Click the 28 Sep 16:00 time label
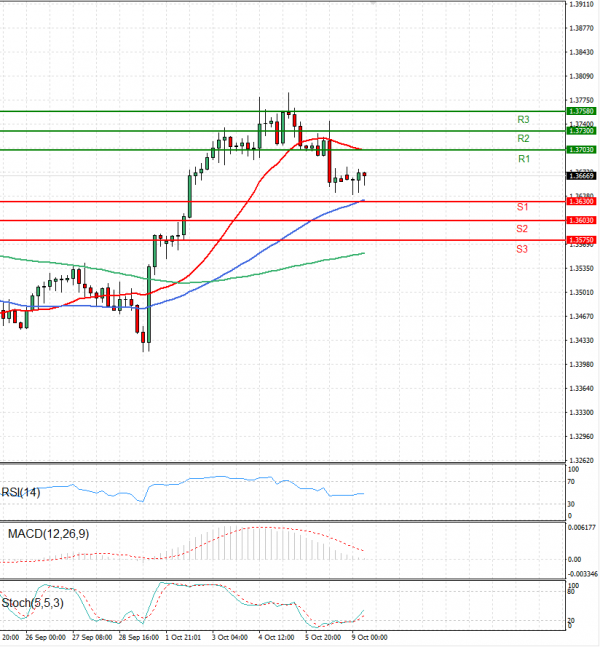 [x=138, y=638]
